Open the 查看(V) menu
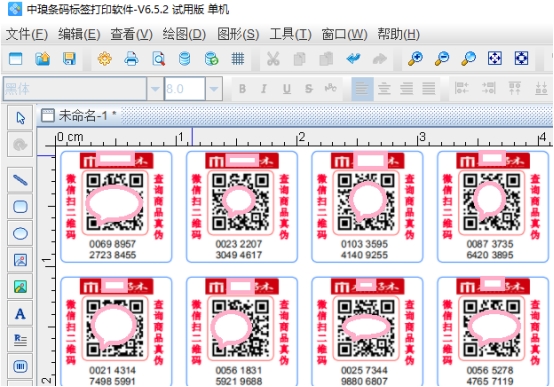Image resolution: width=554 pixels, height=387 pixels. 131,34
